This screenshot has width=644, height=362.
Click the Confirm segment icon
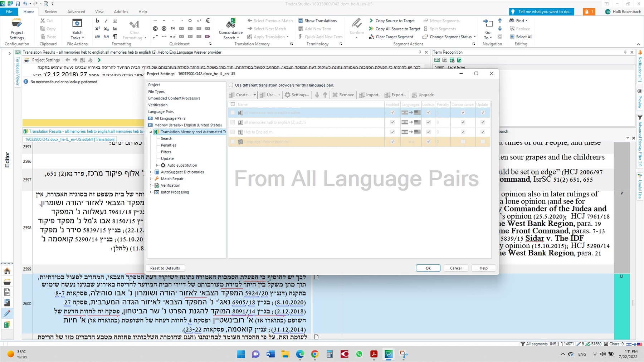point(357,24)
